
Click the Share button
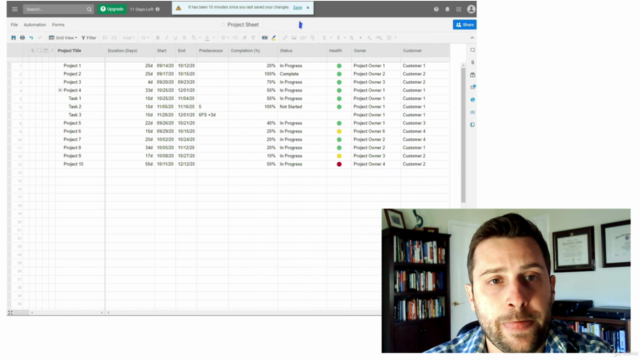click(x=464, y=24)
